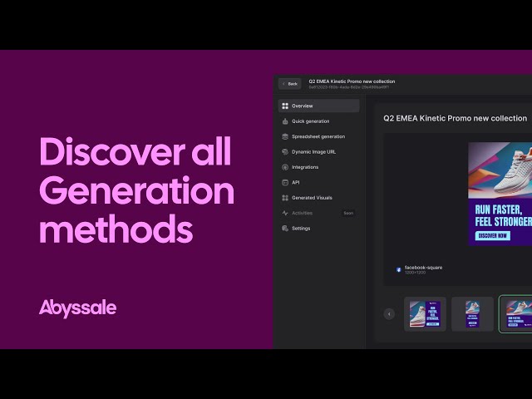Select the highlighted facebook-square thumbnail
Viewport: 532px width, 399px height.
click(515, 314)
